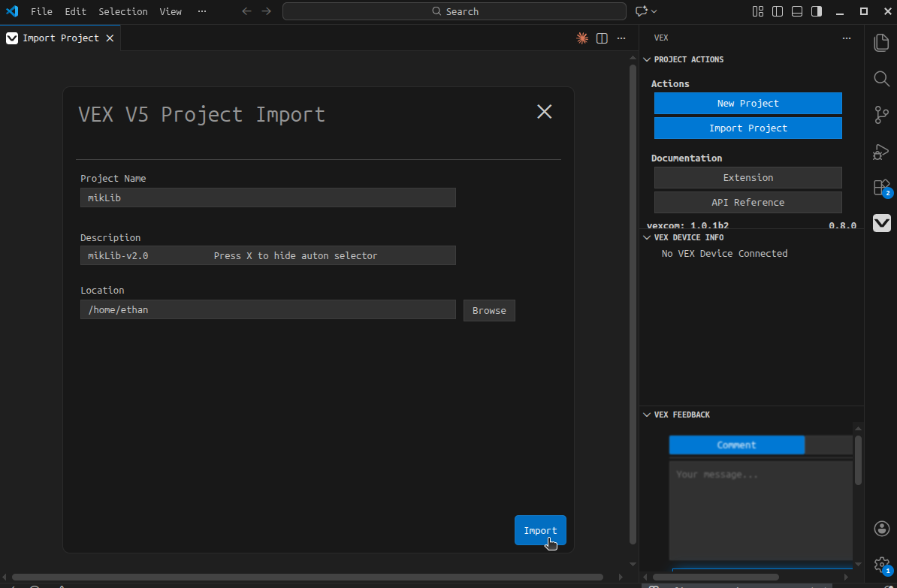Go forward with navigation arrow

point(267,11)
